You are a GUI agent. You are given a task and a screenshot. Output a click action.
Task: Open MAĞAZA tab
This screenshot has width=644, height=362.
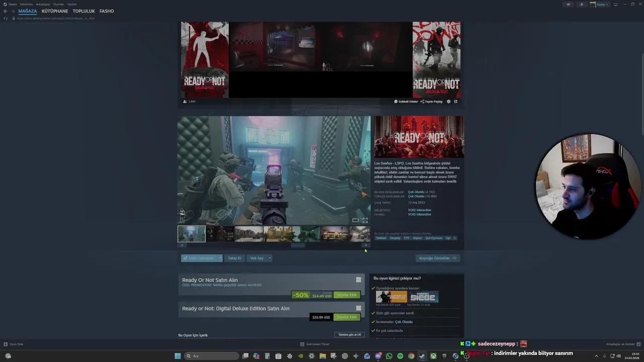(28, 11)
